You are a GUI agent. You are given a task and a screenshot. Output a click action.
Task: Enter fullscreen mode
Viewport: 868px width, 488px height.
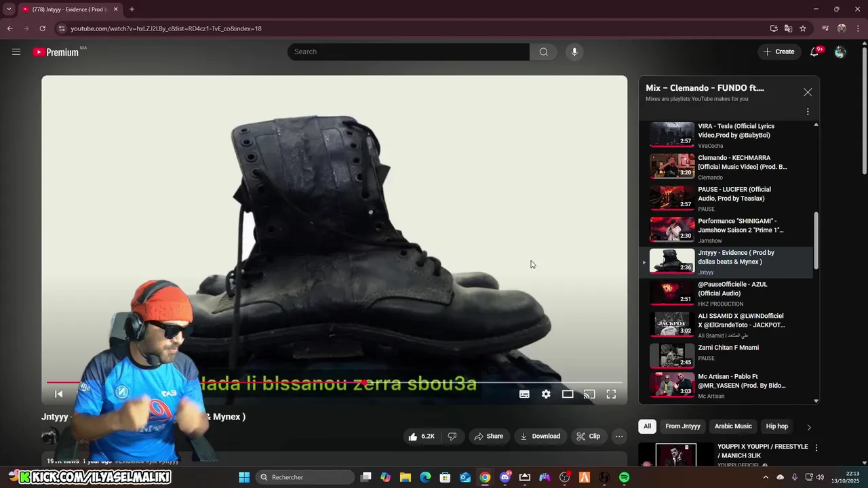pos(611,394)
